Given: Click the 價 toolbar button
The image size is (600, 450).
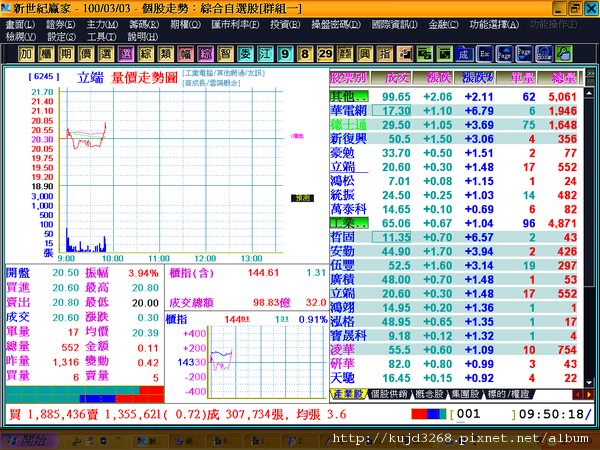Looking at the screenshot, I should (x=86, y=54).
